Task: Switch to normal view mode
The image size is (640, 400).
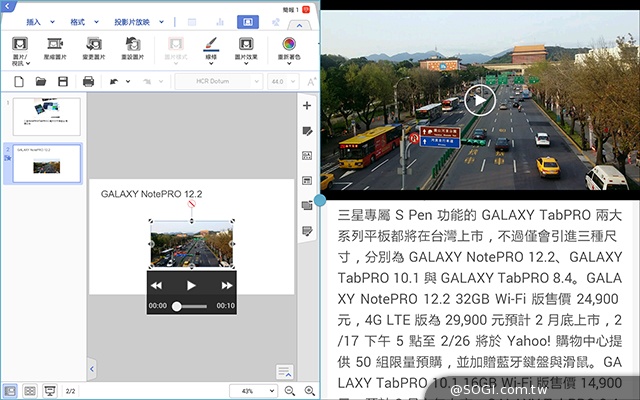Action: pyautogui.click(x=10, y=391)
